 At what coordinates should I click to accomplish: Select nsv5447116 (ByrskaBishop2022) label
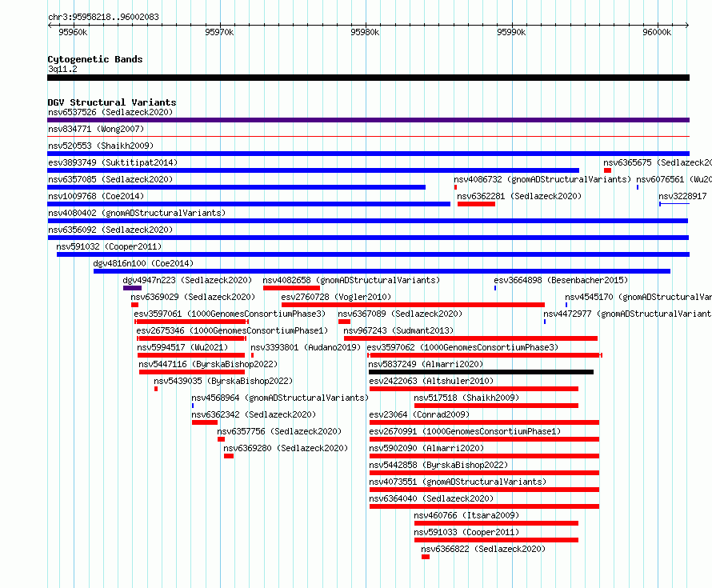[208, 364]
